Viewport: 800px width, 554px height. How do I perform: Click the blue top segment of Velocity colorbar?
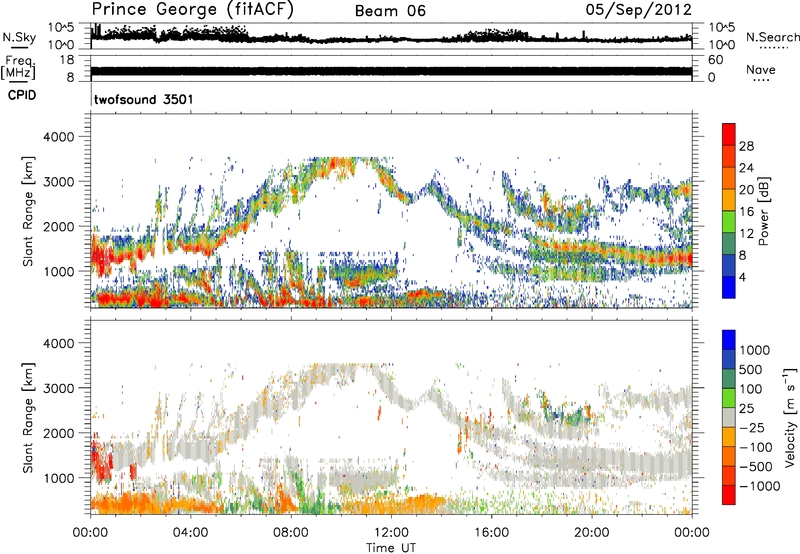click(x=729, y=340)
